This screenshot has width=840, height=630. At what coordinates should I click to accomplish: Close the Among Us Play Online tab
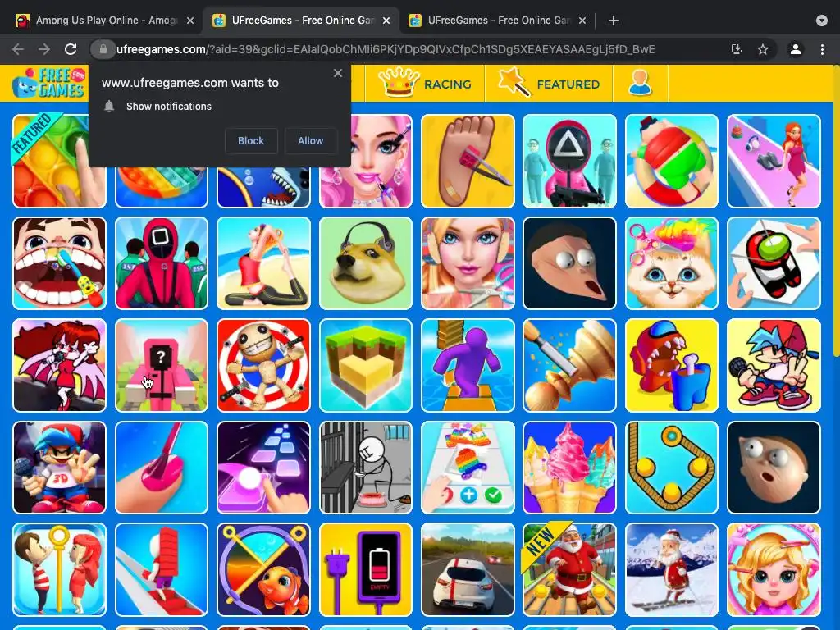[x=190, y=21]
